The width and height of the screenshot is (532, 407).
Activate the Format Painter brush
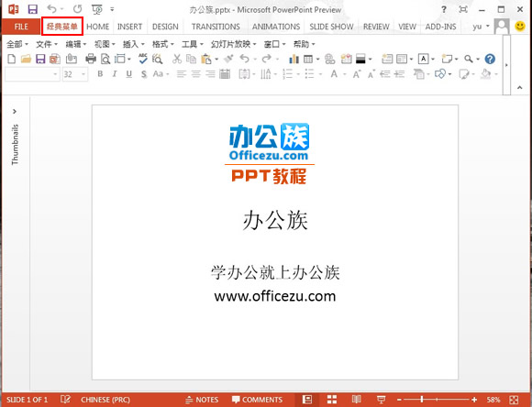coord(229,59)
